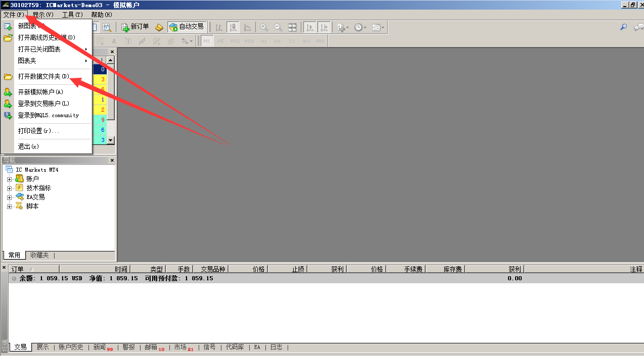Viewport: 644px width, 356px height.
Task: Open the indicators list dropdown
Action: 343,27
